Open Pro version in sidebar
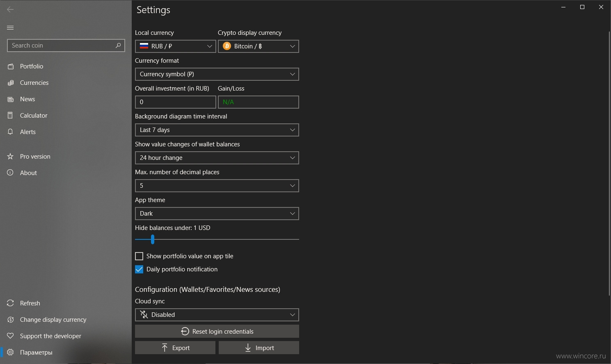Viewport: 611px width, 364px height. (x=66, y=157)
